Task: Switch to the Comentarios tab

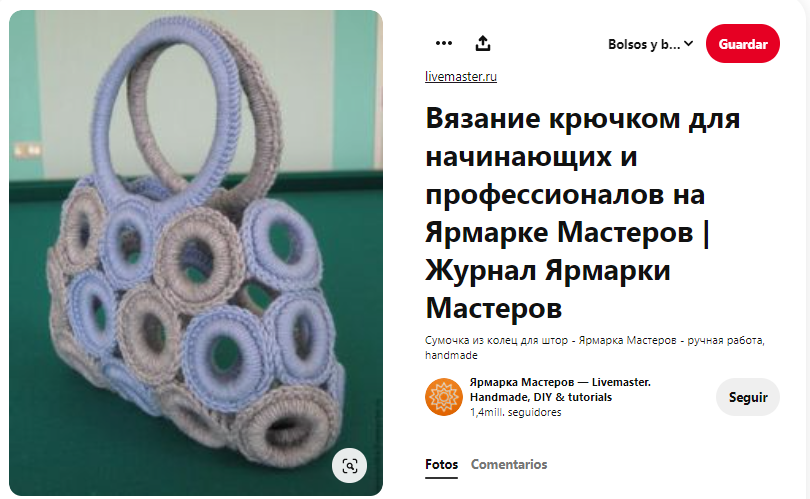Action: coord(509,464)
